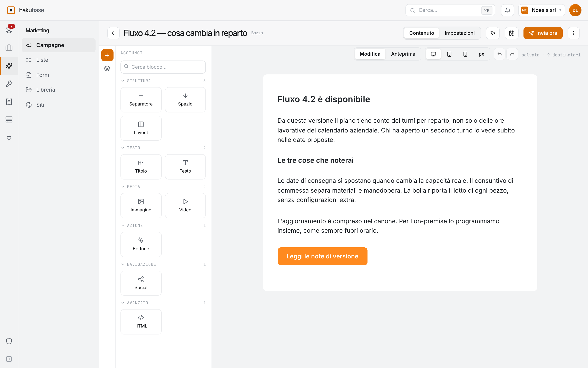Click the Invia ora button

(x=543, y=33)
